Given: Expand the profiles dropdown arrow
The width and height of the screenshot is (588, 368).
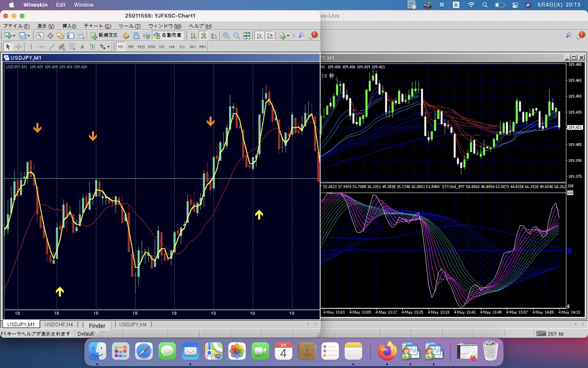Looking at the screenshot, I should point(29,36).
